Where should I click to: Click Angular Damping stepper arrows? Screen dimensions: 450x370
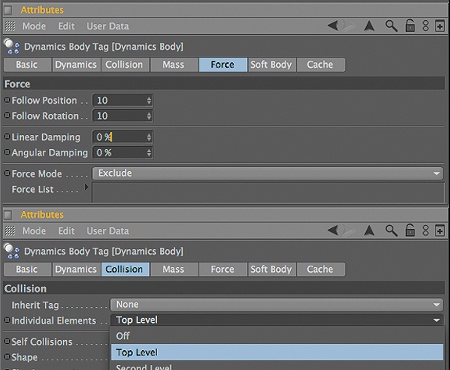click(149, 153)
